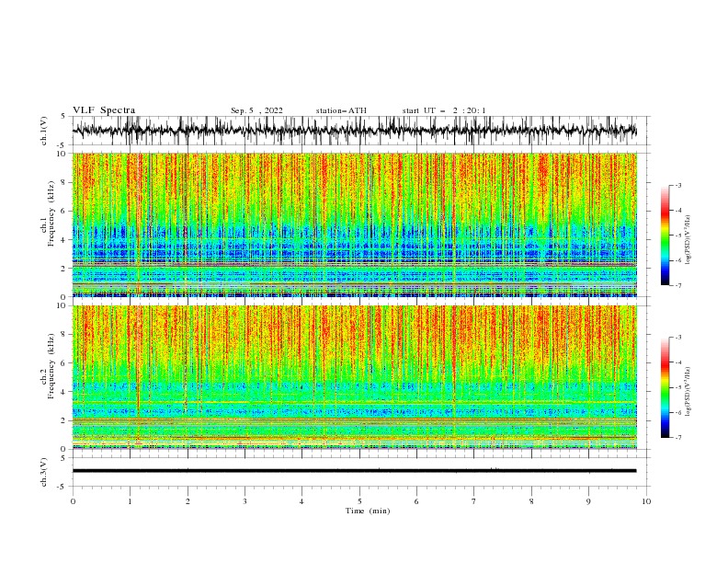Click the time axis tick '1'
This screenshot has height=563, width=728.
(x=130, y=501)
